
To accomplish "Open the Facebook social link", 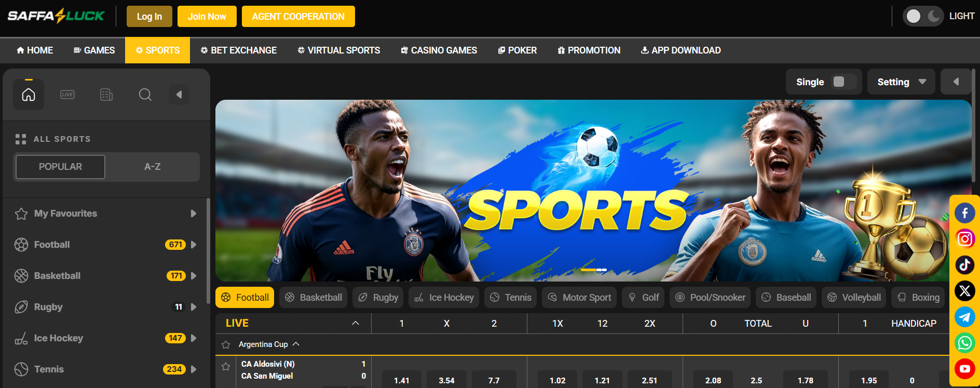I will click(x=965, y=213).
